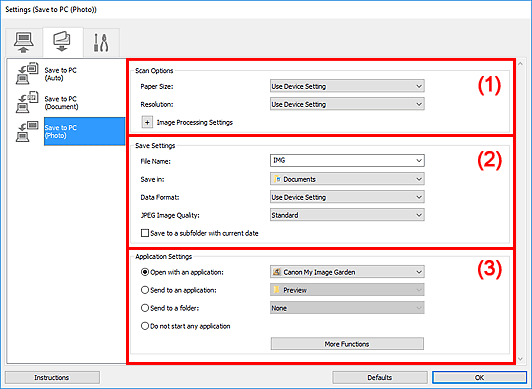Open the File Name dropdown arrow
532x389 pixels.
coord(419,160)
